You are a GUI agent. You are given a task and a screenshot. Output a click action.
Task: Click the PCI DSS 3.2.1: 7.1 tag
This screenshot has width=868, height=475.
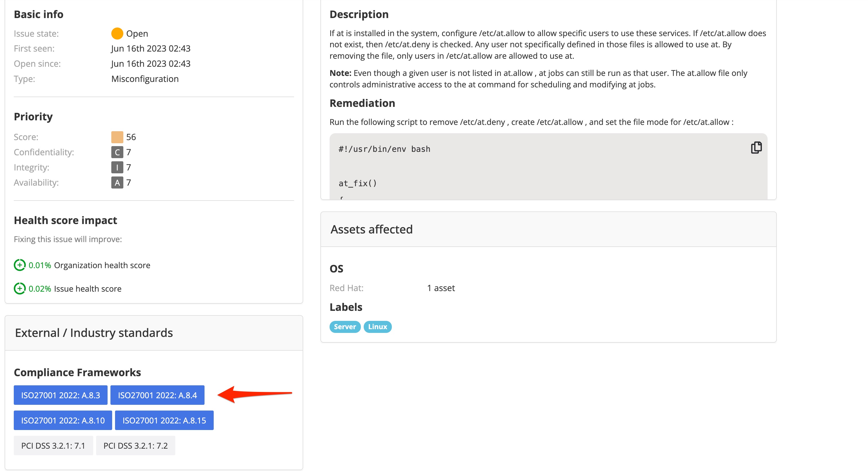pyautogui.click(x=53, y=445)
